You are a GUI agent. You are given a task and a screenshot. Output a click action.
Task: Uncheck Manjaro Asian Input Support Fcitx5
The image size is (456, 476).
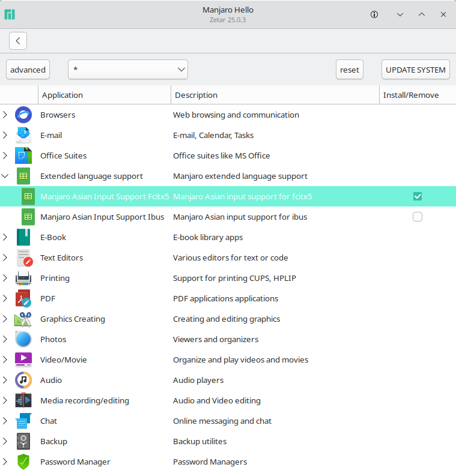pos(418,196)
